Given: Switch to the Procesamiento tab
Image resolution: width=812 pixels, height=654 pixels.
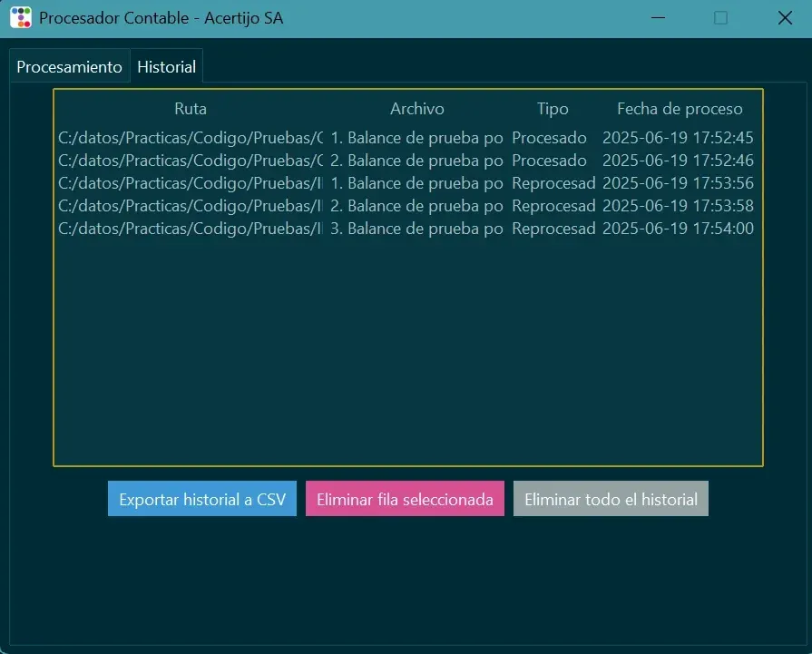Looking at the screenshot, I should (x=69, y=67).
